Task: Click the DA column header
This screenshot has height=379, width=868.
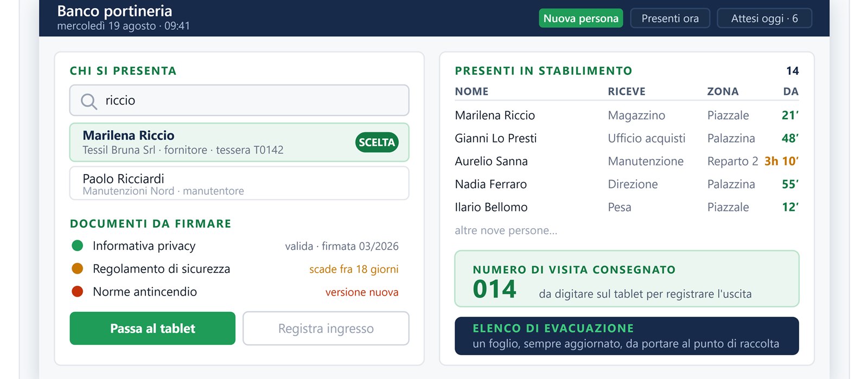Action: coord(791,92)
